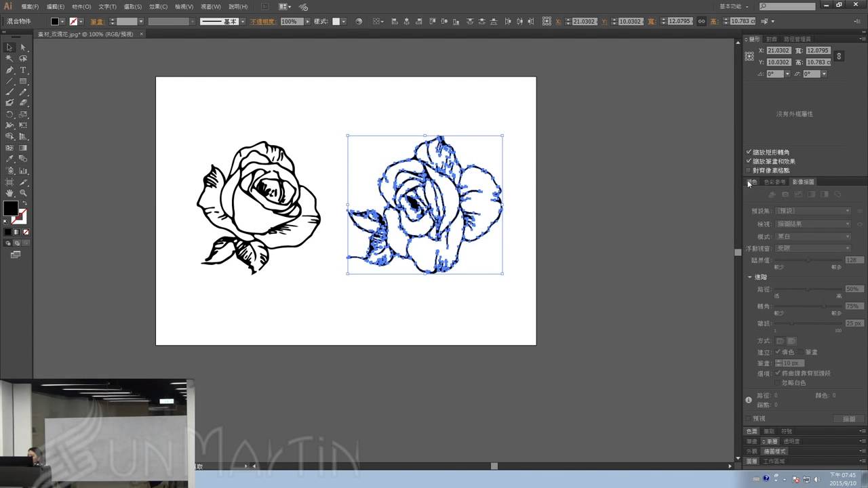Select the Direct Selection tool (white arrow)
The height and width of the screenshot is (488, 868).
(x=23, y=47)
